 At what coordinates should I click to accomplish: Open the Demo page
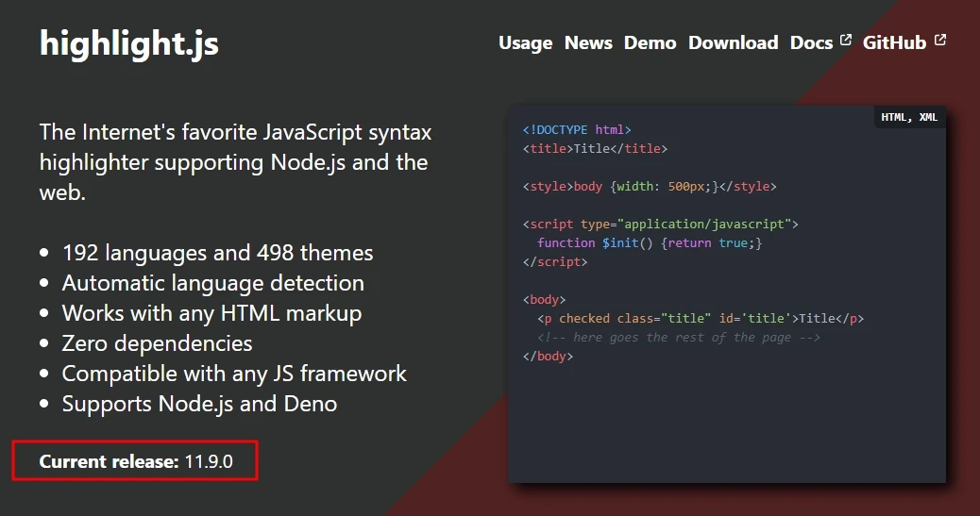[650, 43]
